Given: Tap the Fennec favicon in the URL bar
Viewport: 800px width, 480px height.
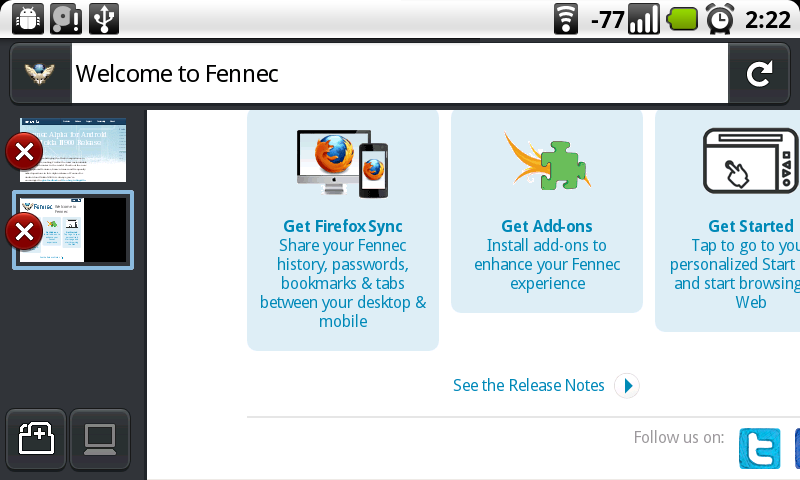Looking at the screenshot, I should (40, 74).
